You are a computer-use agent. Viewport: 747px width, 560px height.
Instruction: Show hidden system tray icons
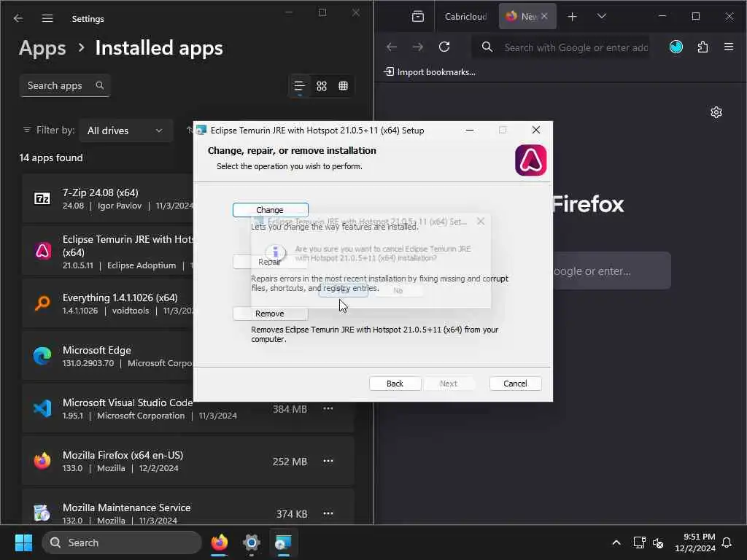tap(616, 542)
